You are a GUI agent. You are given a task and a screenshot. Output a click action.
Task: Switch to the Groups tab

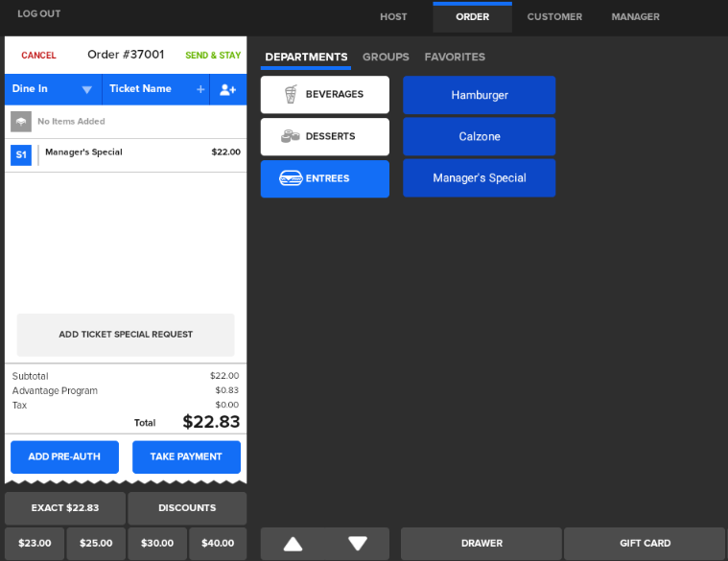point(386,58)
